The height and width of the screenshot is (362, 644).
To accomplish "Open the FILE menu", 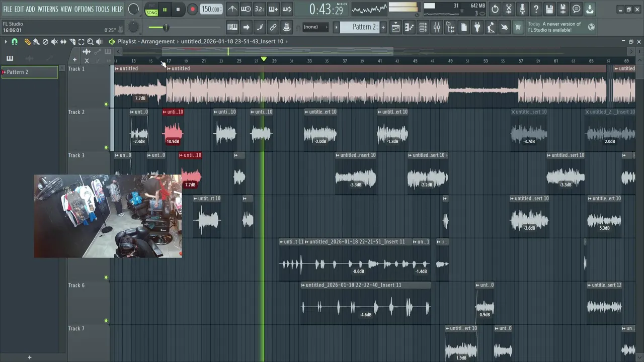I will tap(8, 9).
